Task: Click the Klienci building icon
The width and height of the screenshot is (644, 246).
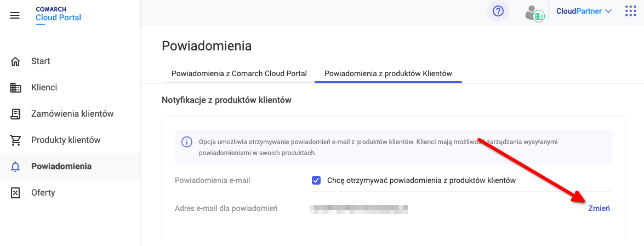Action: pyautogui.click(x=15, y=88)
